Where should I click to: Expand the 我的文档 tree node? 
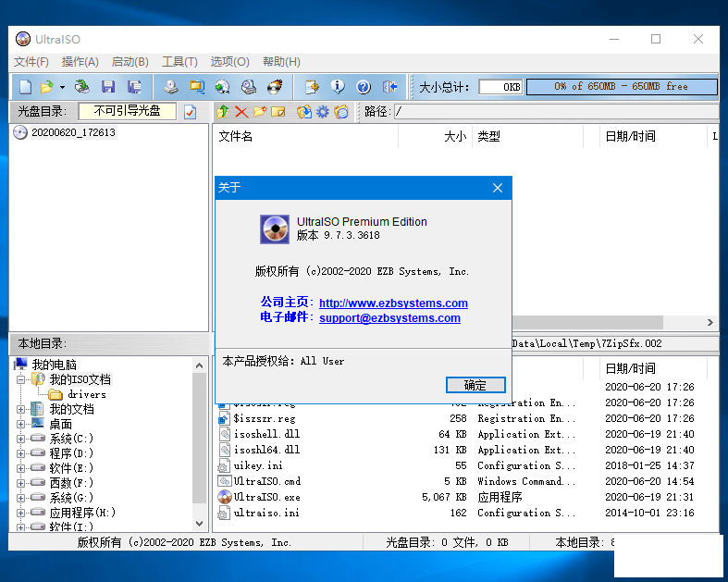pos(20,409)
